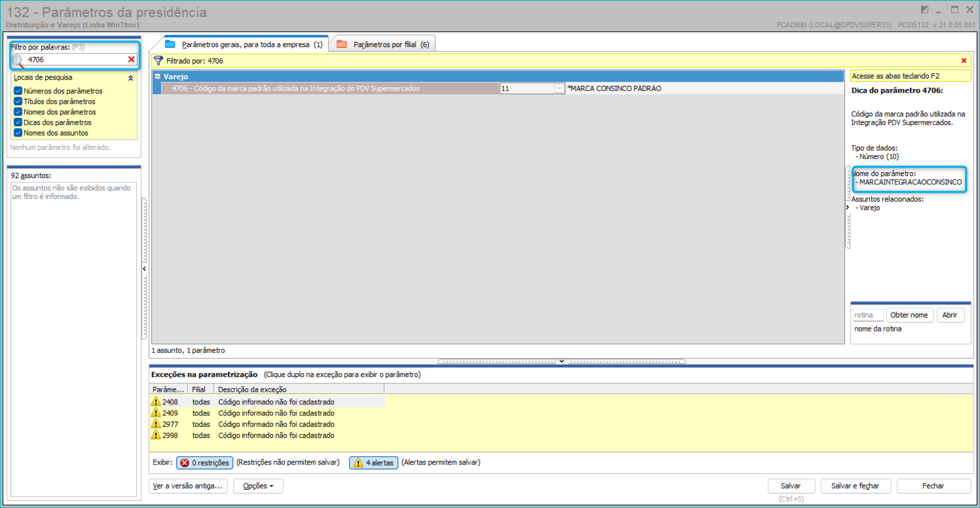The image size is (980, 508).
Task: Click the warning icon for exception 2408
Action: [156, 402]
